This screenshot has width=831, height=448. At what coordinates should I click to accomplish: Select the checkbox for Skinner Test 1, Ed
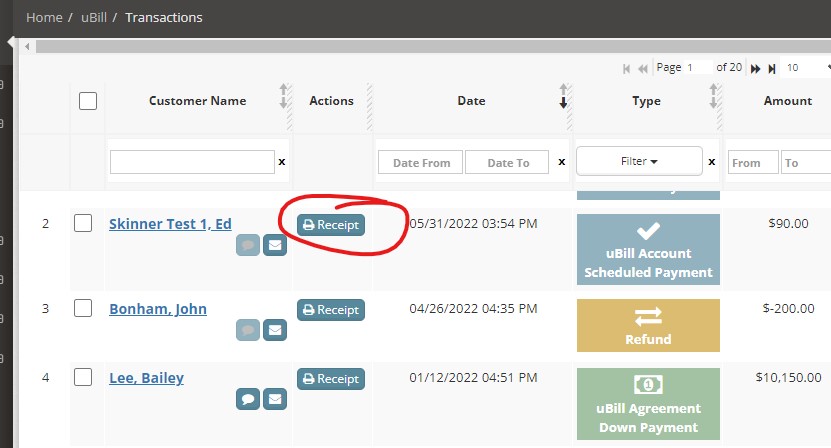(83, 223)
